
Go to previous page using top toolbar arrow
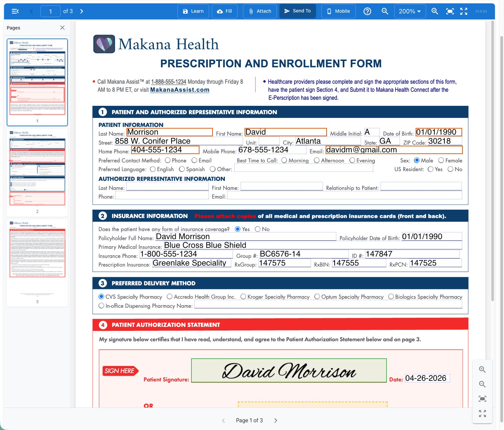31,11
